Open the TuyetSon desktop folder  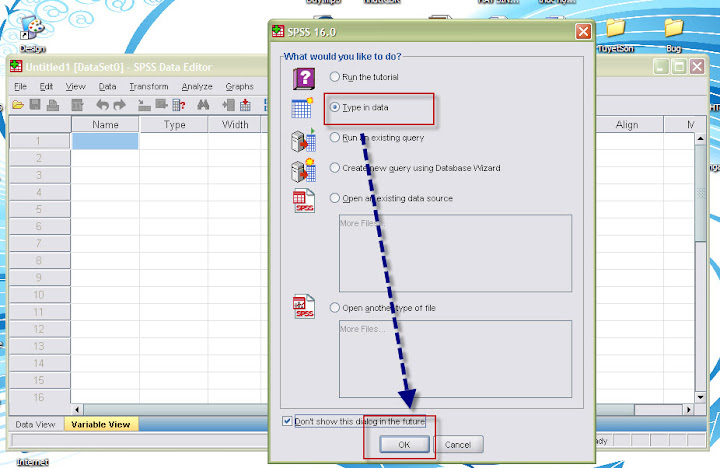point(616,28)
